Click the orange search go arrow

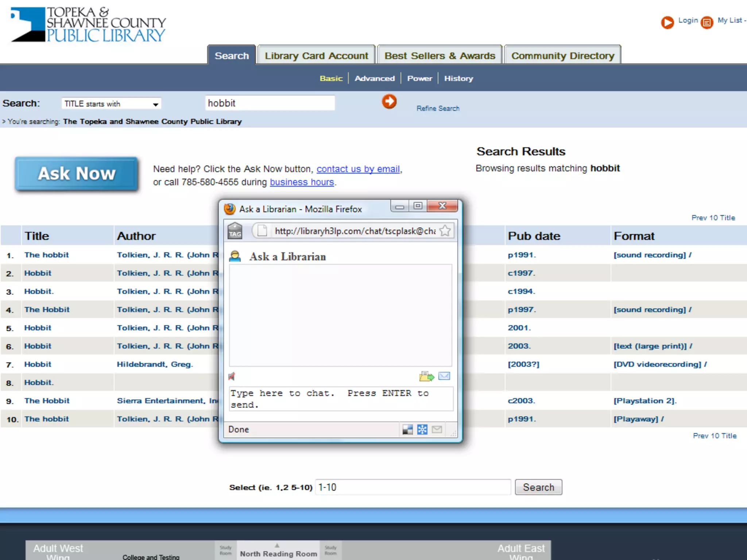coord(389,102)
